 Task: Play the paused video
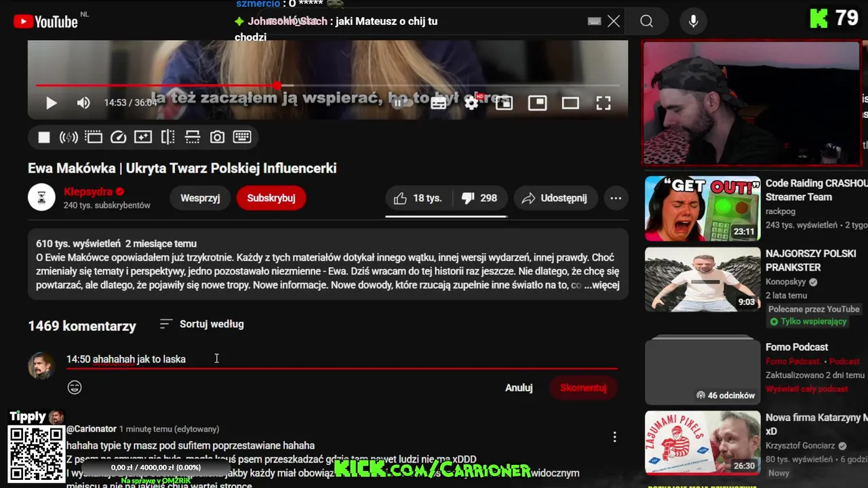[51, 103]
